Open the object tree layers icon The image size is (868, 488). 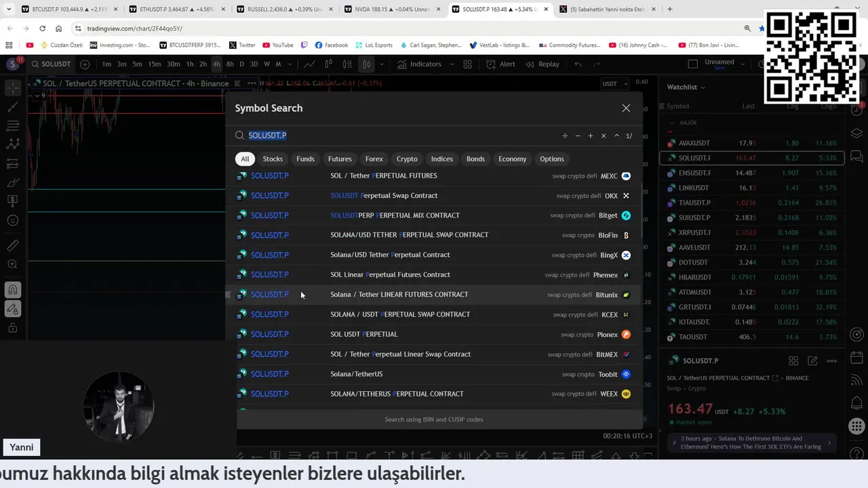click(856, 132)
